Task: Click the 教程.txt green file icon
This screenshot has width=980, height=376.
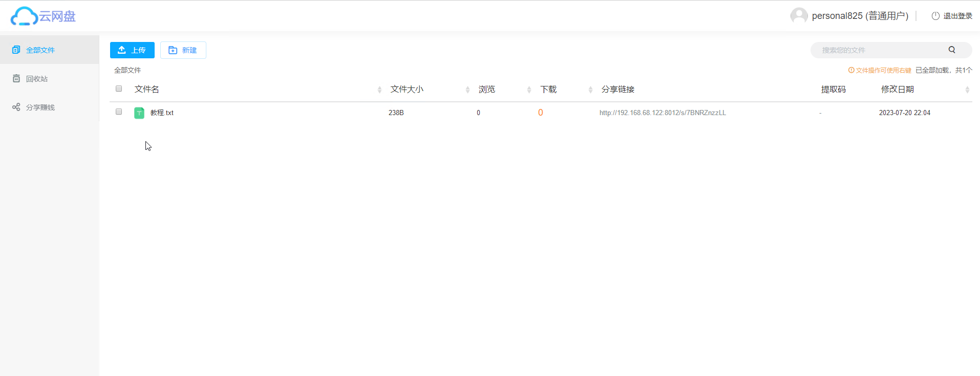Action: click(139, 113)
